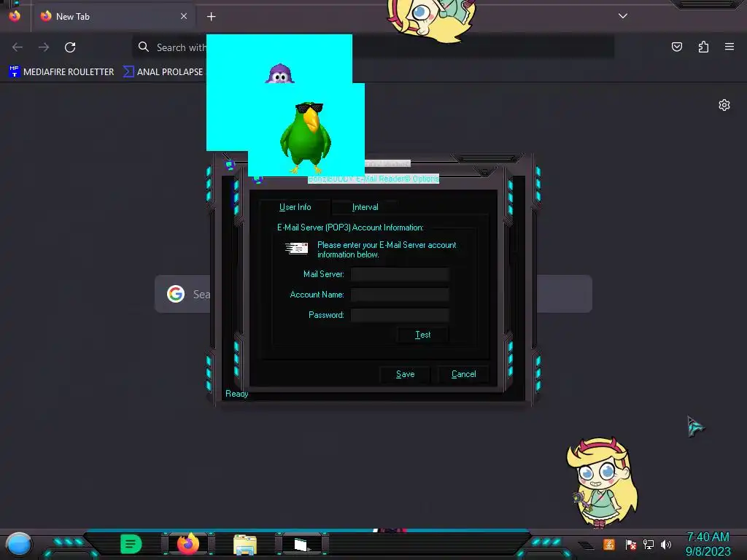Open the ANAL PROLAPSE bookmark
The height and width of the screenshot is (560, 747).
coord(163,72)
